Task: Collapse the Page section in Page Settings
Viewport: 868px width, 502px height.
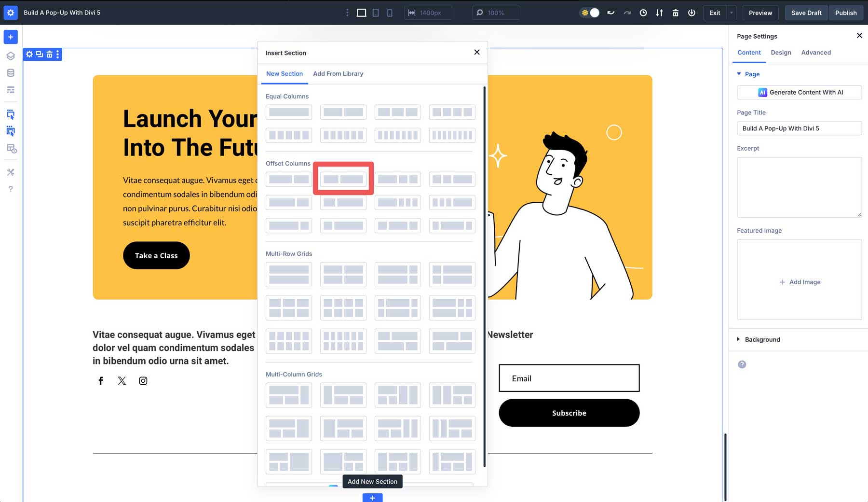Action: coord(739,74)
